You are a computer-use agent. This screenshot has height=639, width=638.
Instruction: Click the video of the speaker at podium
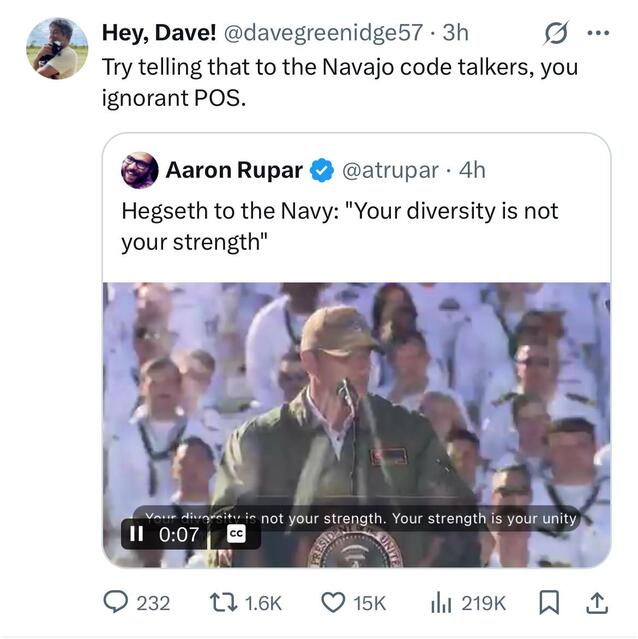point(356,410)
